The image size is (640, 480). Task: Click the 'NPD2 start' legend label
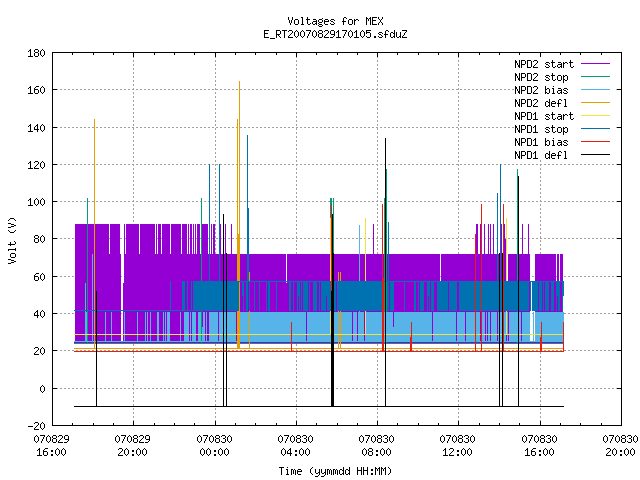pos(544,64)
